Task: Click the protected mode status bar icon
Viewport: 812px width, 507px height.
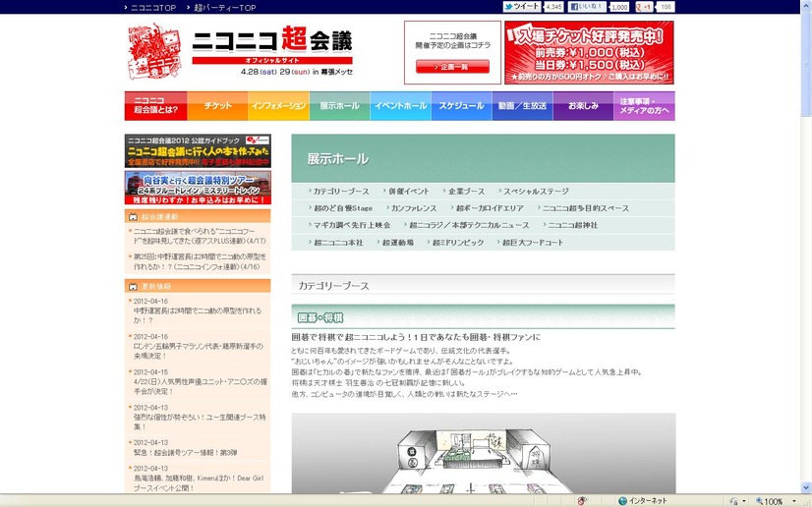Action: click(733, 501)
